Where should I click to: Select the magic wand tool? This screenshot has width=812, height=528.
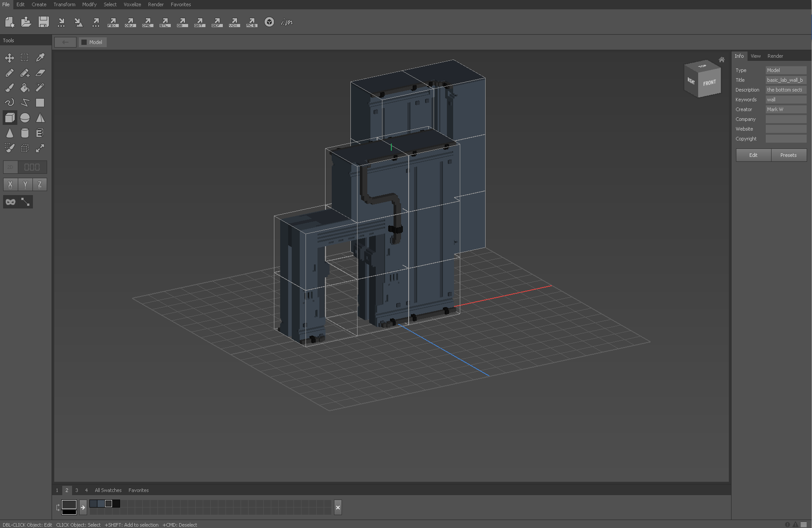[x=40, y=88]
